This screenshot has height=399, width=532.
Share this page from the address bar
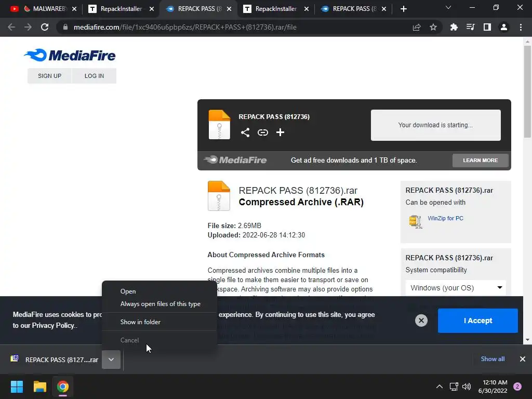coord(417,27)
